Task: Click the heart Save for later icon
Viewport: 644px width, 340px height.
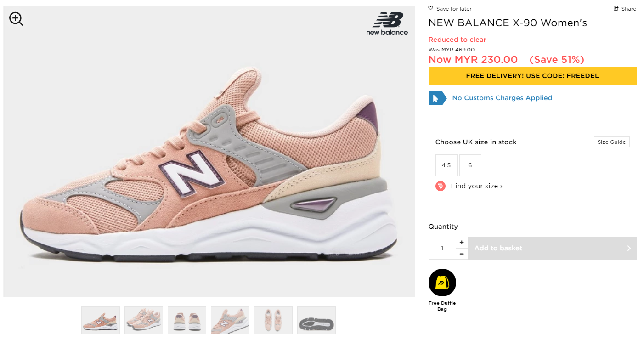Action: point(430,8)
